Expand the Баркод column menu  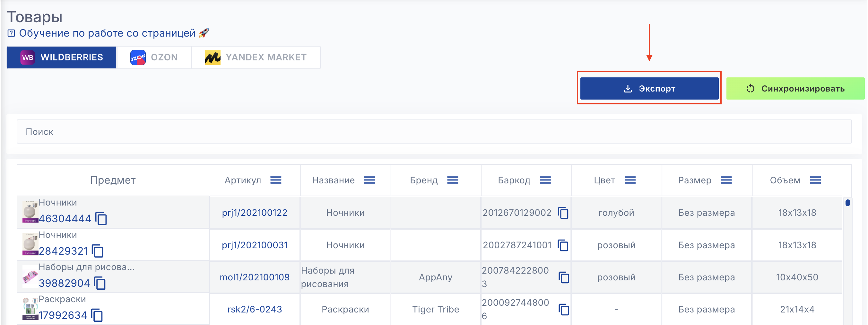[x=545, y=180]
